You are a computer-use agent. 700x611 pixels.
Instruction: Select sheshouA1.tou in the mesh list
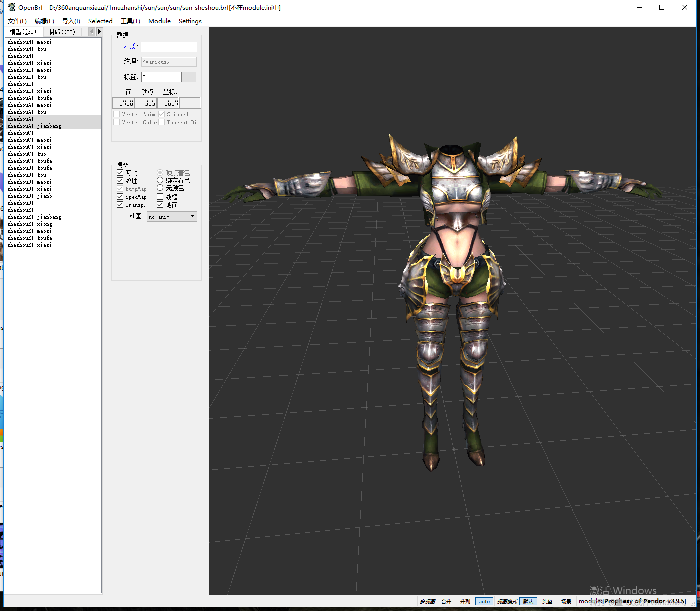click(53, 112)
